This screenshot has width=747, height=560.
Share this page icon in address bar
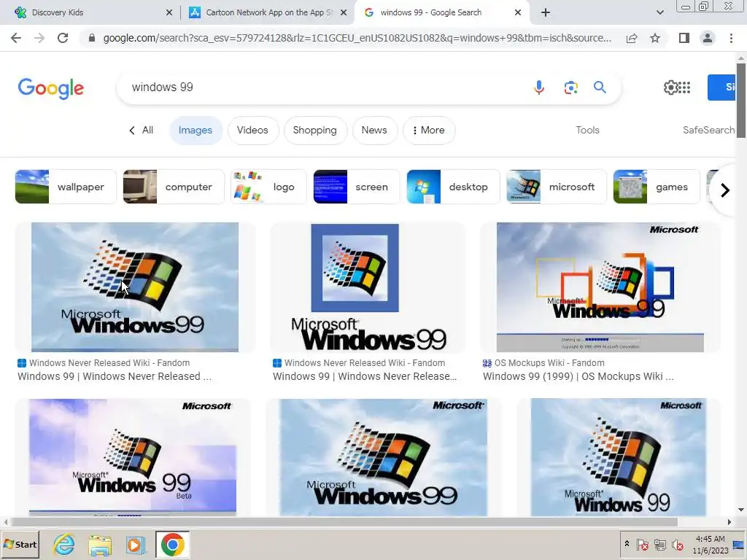point(632,38)
